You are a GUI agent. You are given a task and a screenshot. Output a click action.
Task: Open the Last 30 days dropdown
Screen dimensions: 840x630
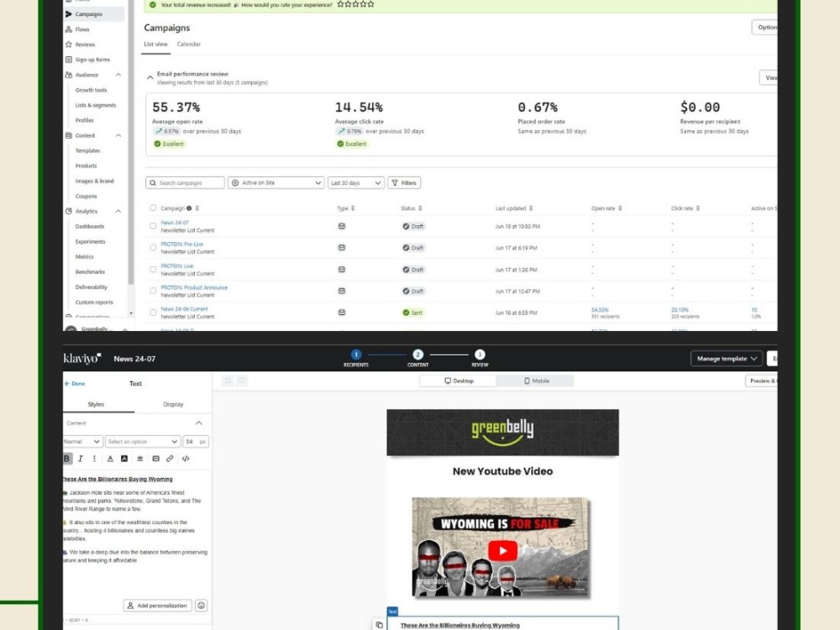coord(355,182)
